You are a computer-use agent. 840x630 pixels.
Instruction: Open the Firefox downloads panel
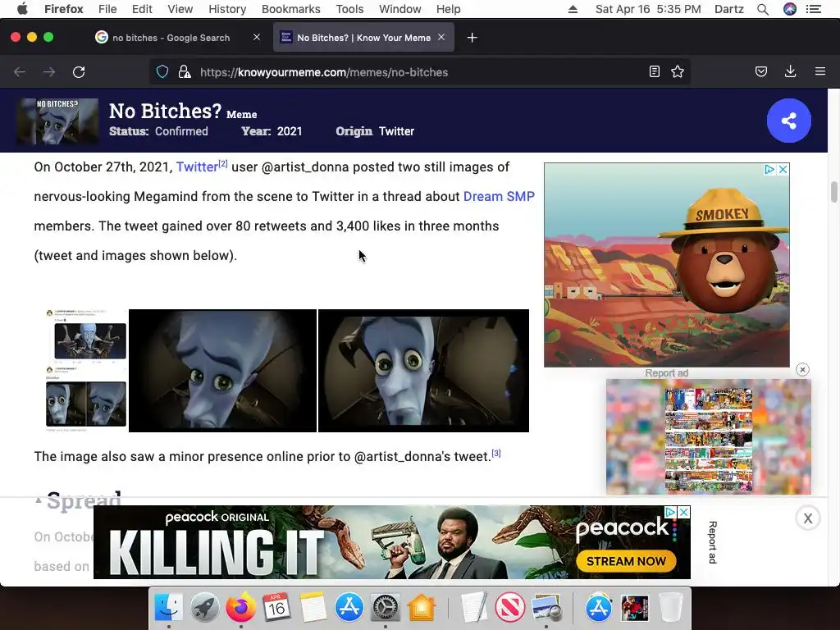click(790, 72)
